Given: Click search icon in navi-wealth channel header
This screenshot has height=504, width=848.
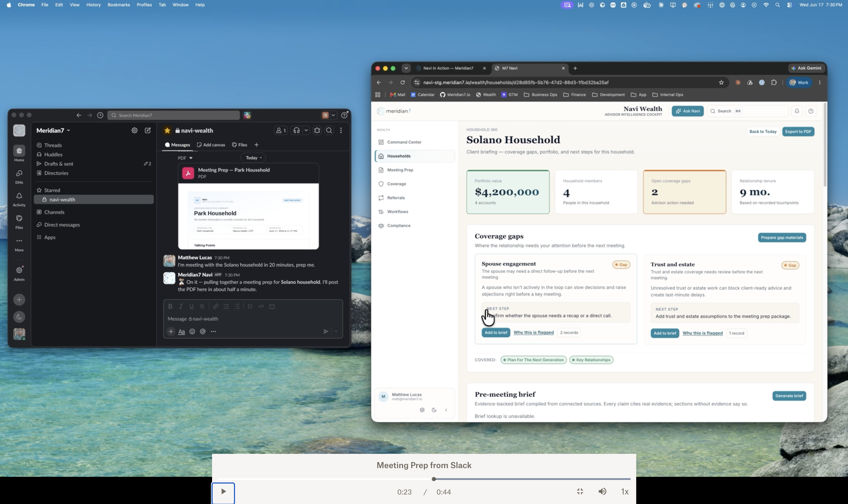Looking at the screenshot, I should [329, 130].
